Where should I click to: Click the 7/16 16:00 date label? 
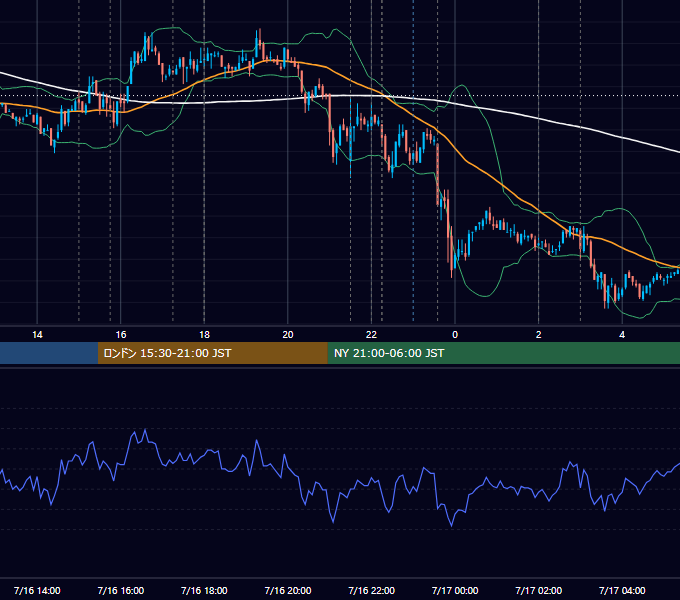pos(121,590)
